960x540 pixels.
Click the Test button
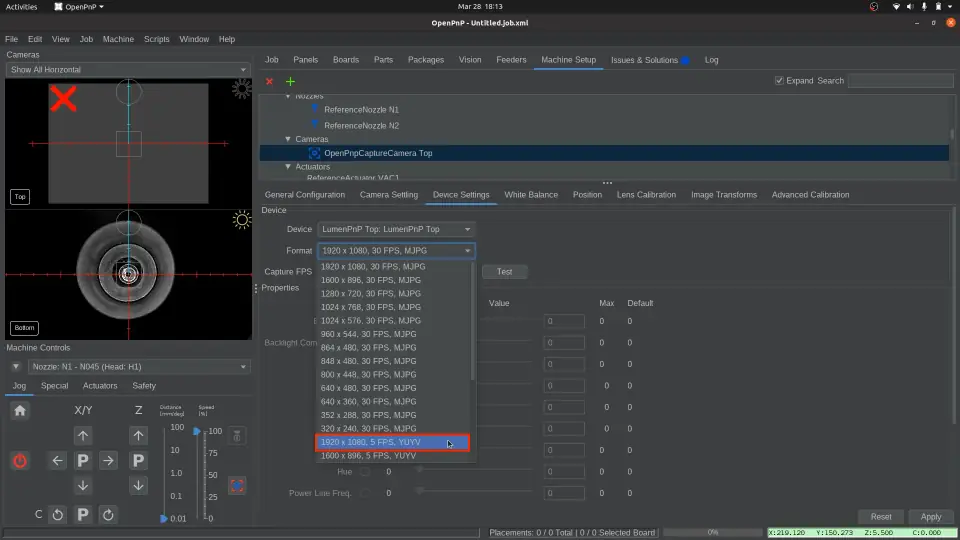504,272
